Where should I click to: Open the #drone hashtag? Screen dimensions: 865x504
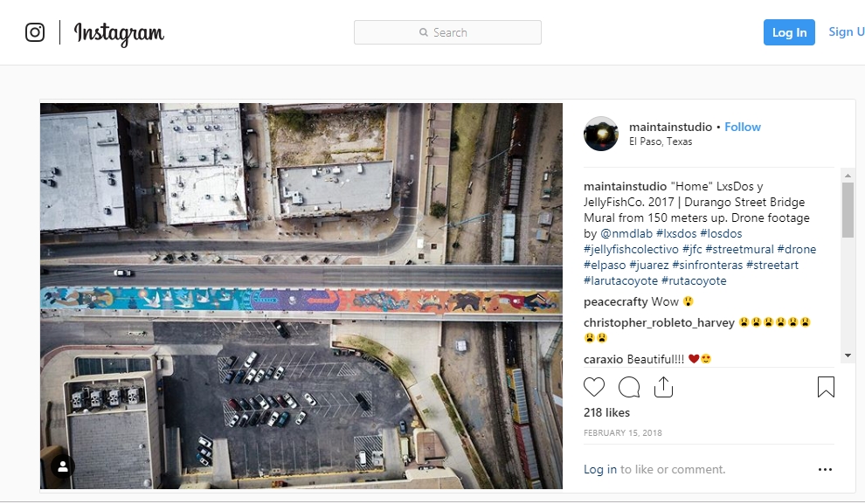point(797,249)
